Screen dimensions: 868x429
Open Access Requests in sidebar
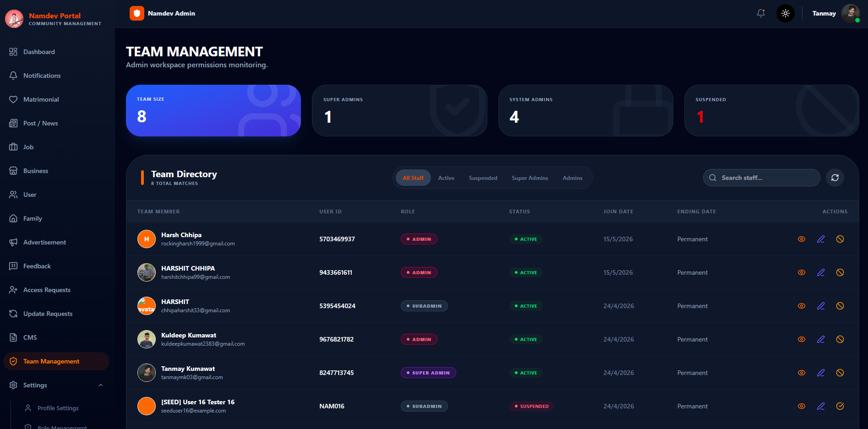(56, 290)
